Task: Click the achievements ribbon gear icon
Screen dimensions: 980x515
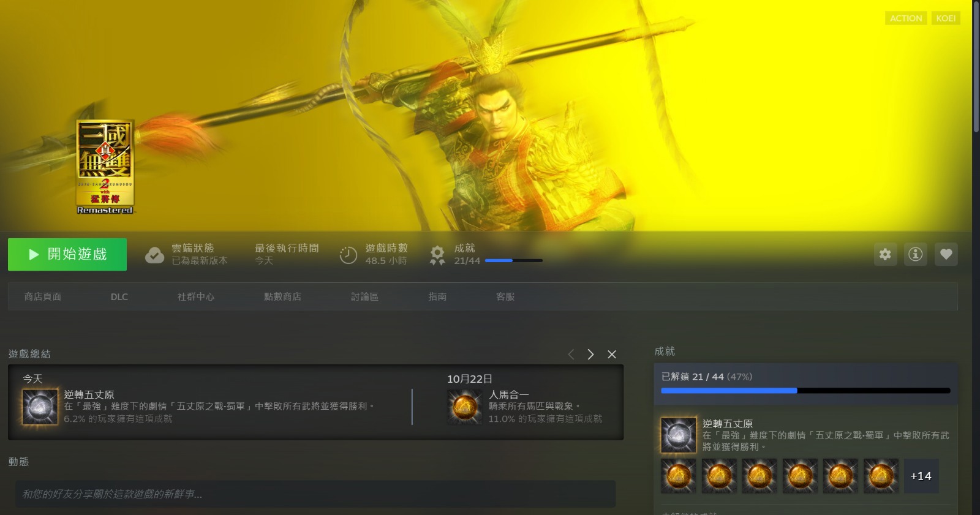Action: pos(437,255)
